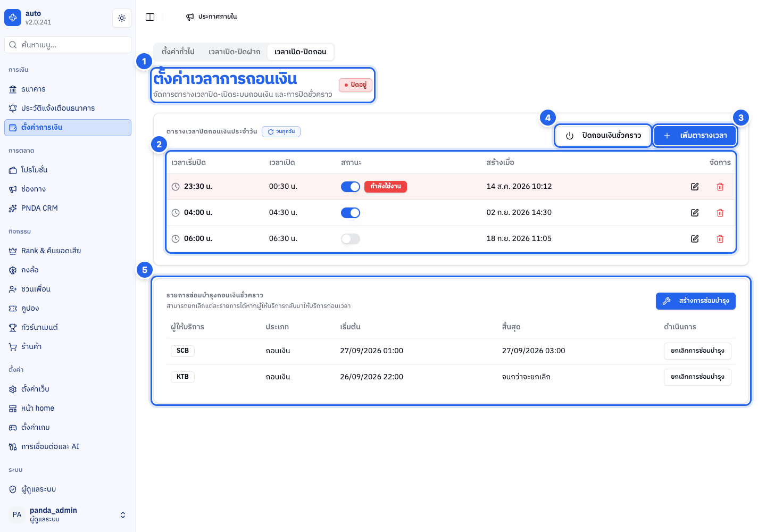
Task: Click the ปิดอยู่ status badge
Action: pos(355,85)
